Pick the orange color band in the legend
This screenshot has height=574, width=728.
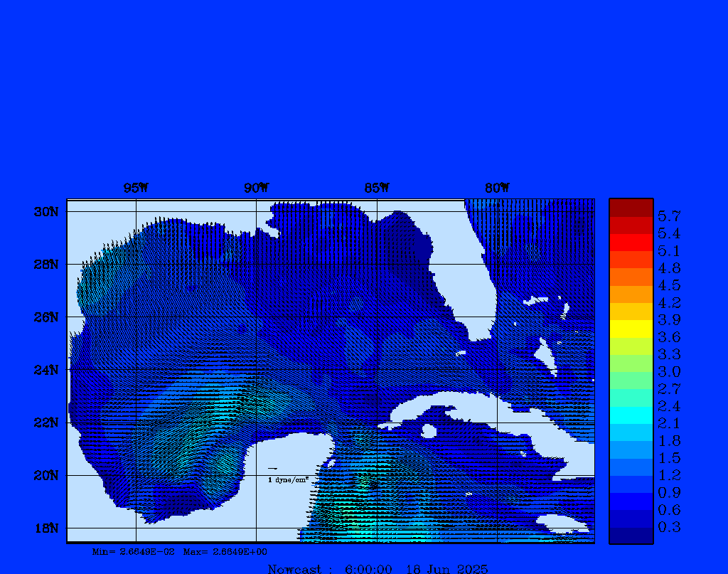point(631,294)
